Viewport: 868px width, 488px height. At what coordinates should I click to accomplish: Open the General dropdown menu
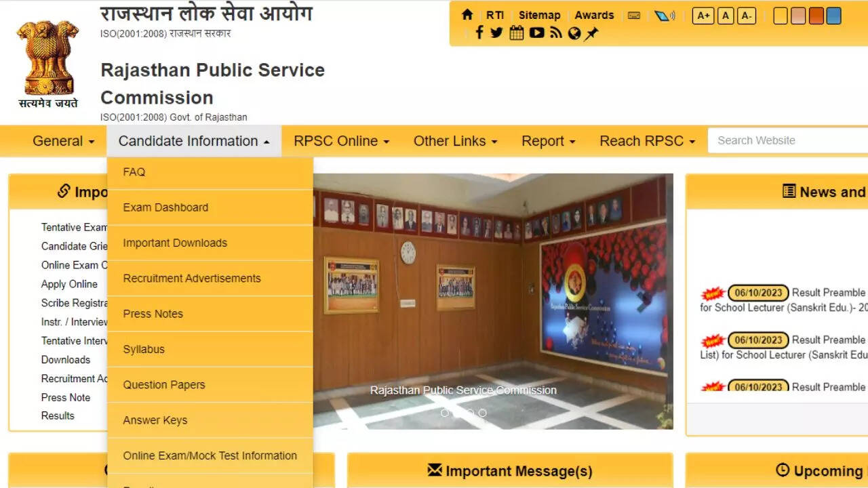pyautogui.click(x=62, y=141)
